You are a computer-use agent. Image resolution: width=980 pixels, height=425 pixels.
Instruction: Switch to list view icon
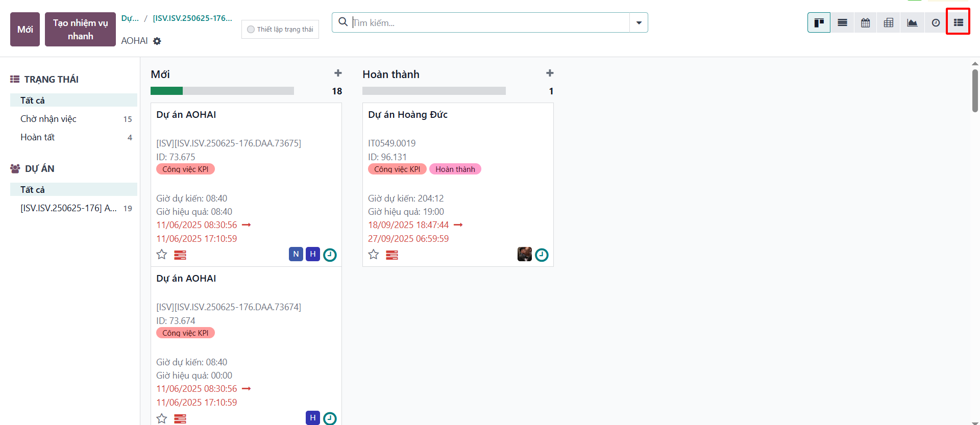click(x=842, y=22)
